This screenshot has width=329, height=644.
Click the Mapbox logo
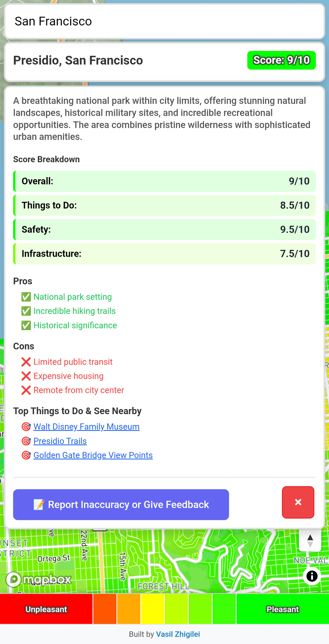pos(39,579)
